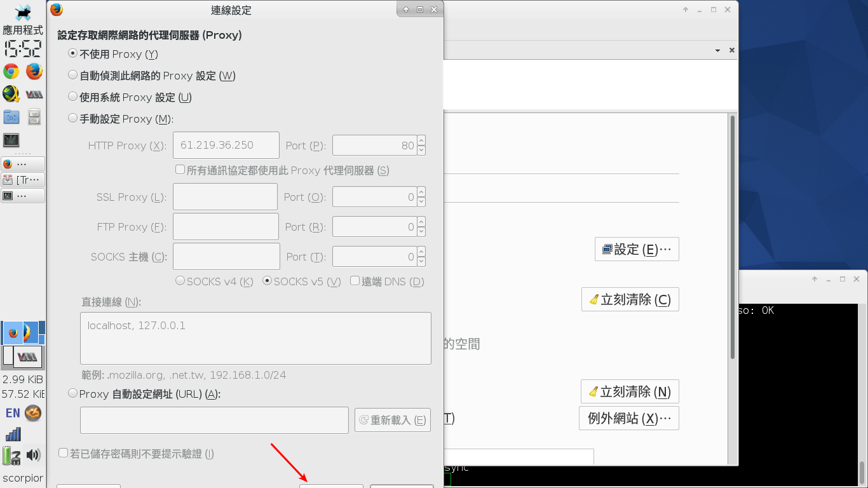The width and height of the screenshot is (868, 488).
Task: Maximize the 連線設定 dialog
Action: [x=420, y=10]
